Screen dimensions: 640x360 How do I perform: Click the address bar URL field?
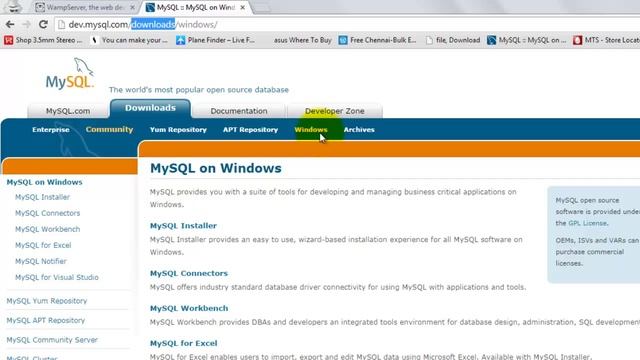pos(347,24)
